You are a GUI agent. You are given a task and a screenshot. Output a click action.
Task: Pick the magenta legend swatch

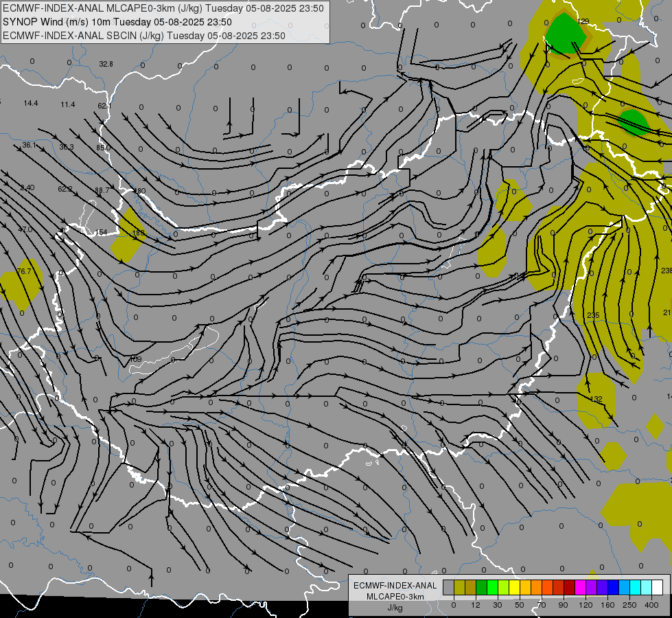click(580, 588)
